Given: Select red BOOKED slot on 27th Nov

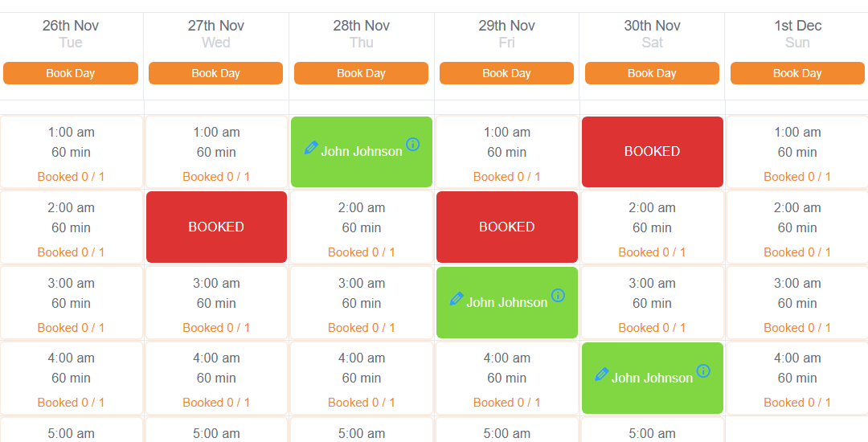Looking at the screenshot, I should [216, 227].
